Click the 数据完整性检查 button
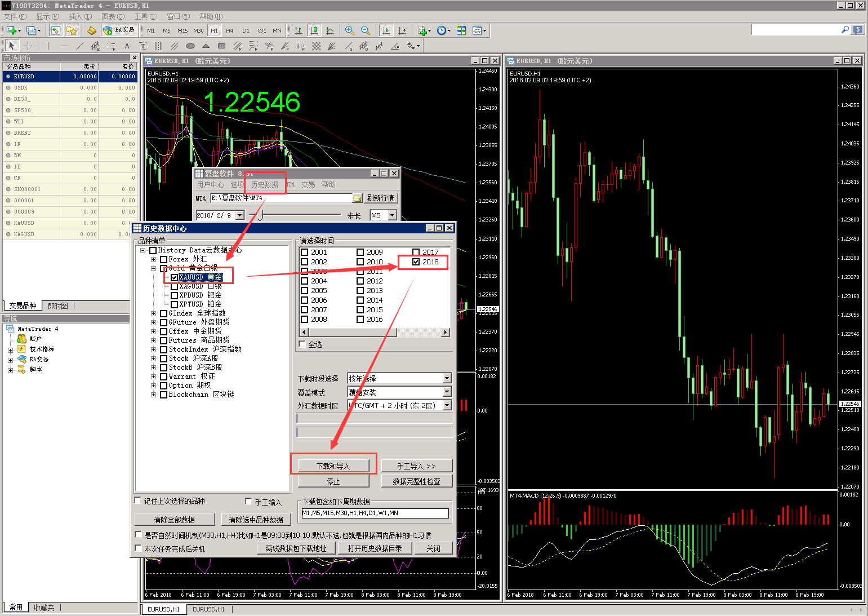The height and width of the screenshot is (616, 868). pyautogui.click(x=416, y=481)
